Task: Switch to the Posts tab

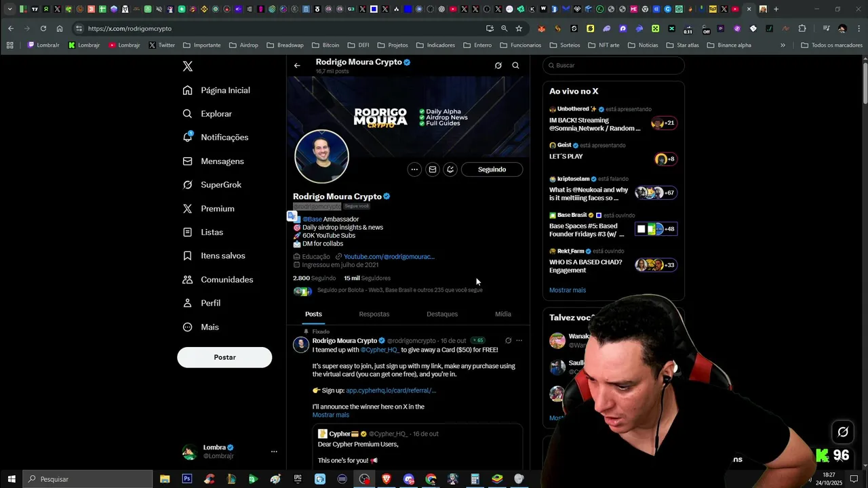Action: (313, 314)
